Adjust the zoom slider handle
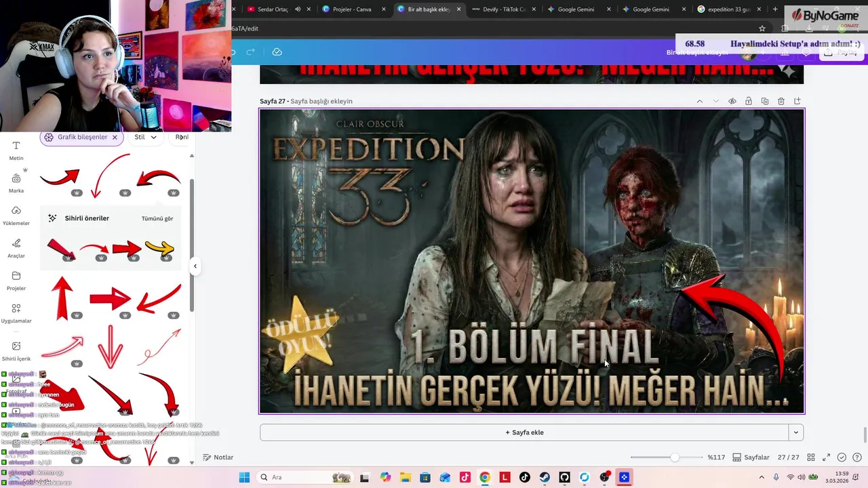Screen dimensions: 868x488 tap(675, 457)
